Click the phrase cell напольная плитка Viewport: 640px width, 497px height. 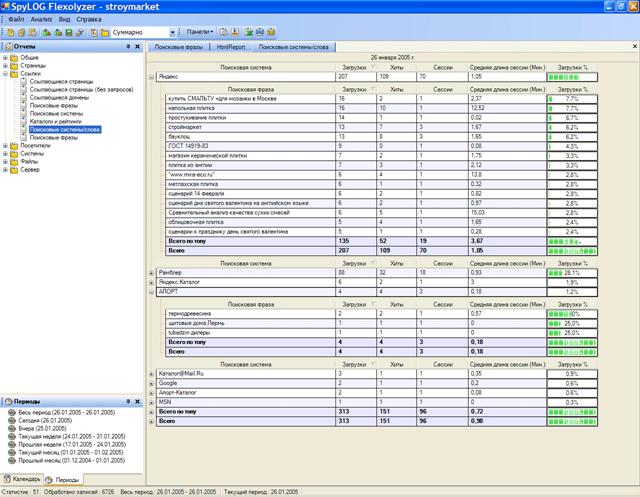251,109
